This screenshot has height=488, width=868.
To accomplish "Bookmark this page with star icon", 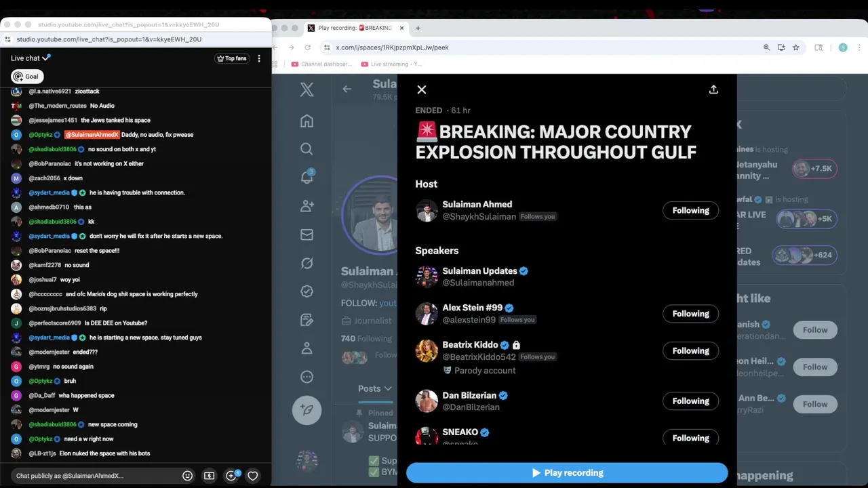I will pyautogui.click(x=796, y=47).
